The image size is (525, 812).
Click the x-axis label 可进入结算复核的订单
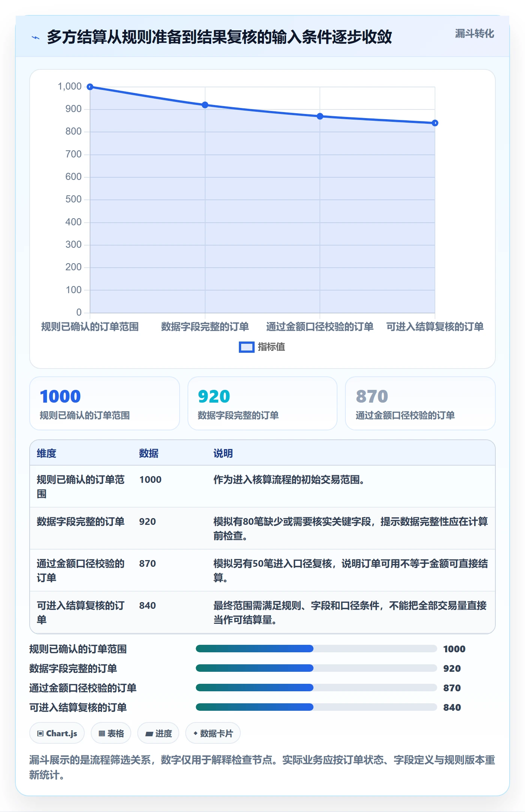pyautogui.click(x=435, y=327)
